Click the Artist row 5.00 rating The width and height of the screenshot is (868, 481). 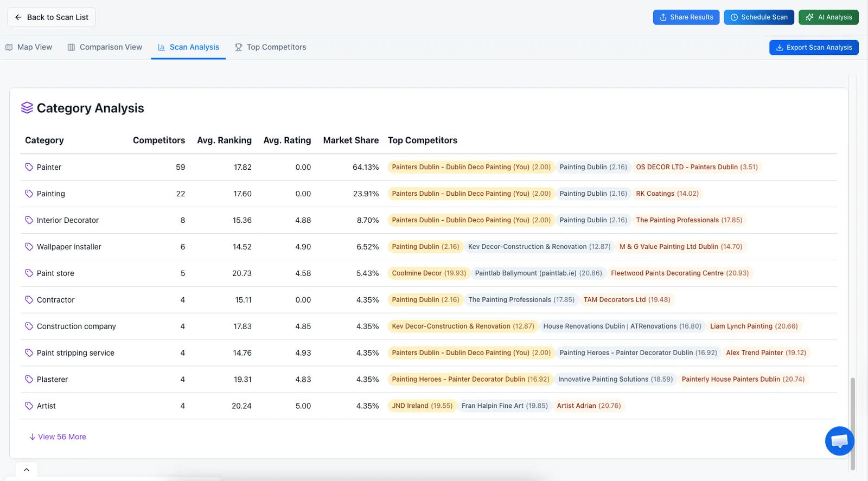tap(303, 406)
